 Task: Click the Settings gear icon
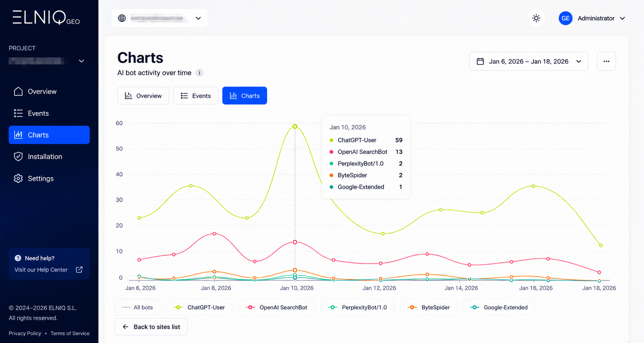[x=18, y=178]
